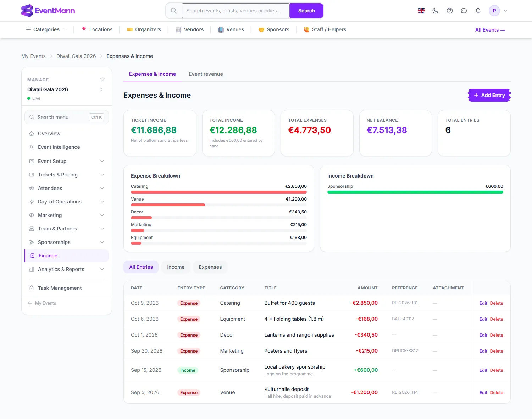532x419 pixels.
Task: Open Team & Partners sidebar item
Action: [67, 229]
